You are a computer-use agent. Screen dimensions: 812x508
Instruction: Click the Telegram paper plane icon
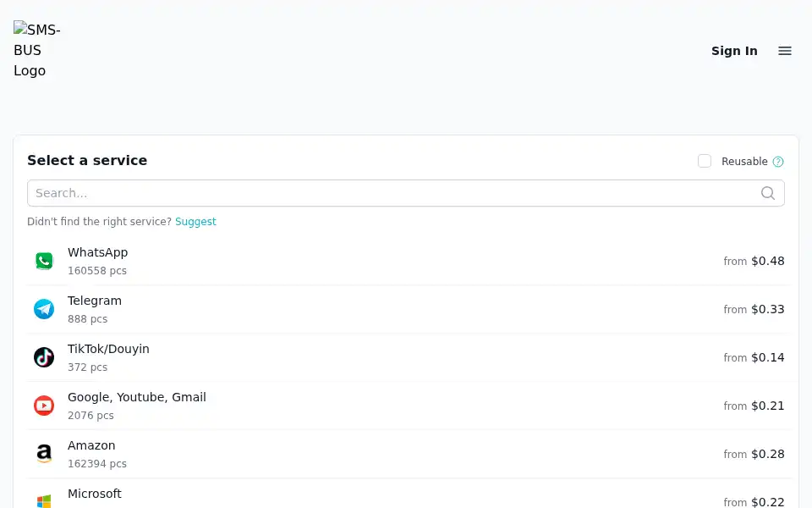click(x=44, y=309)
